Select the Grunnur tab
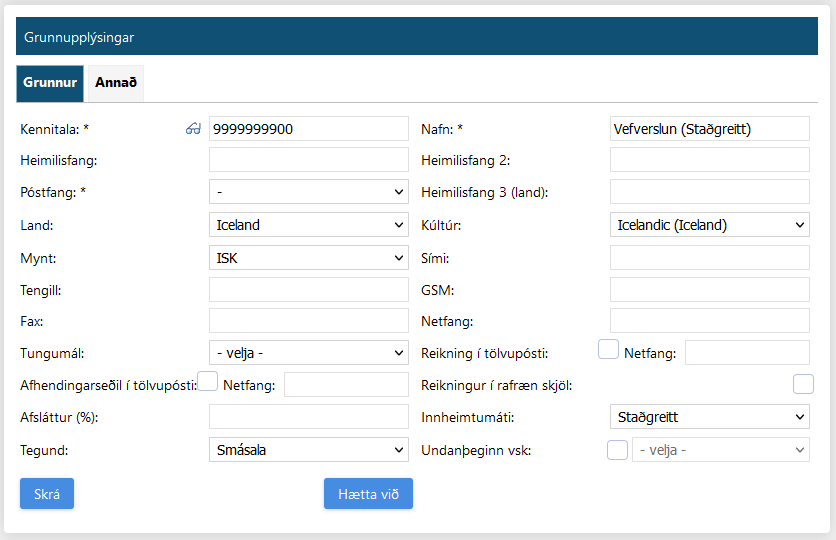836x540 pixels. (x=50, y=83)
